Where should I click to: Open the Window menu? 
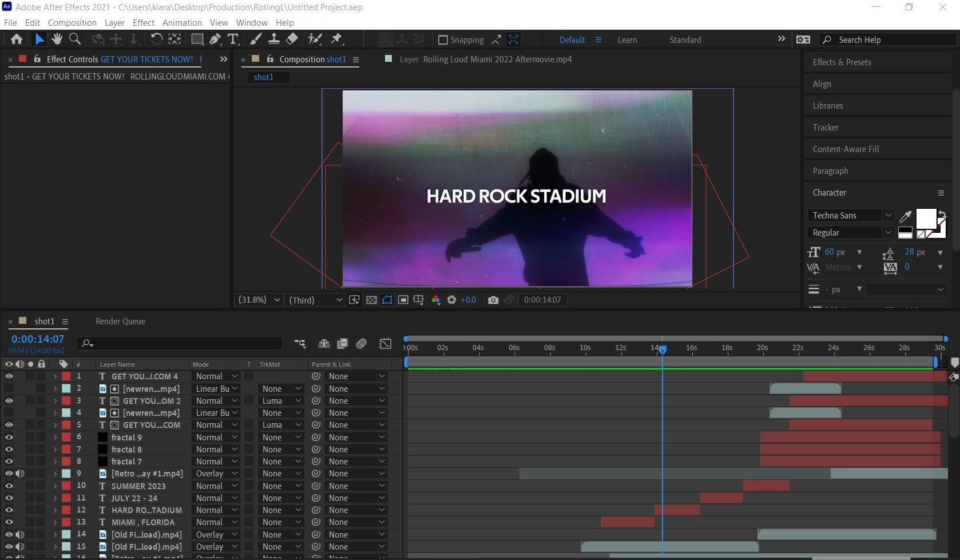(x=252, y=23)
